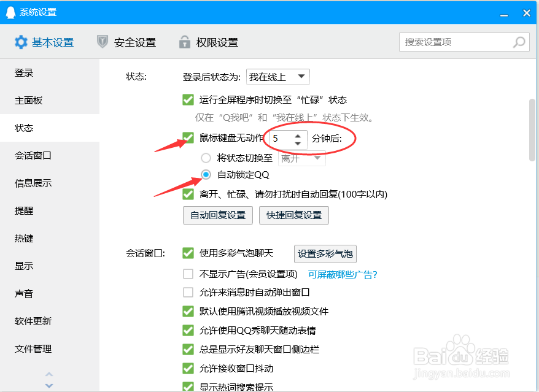Click the sidebar scroll down chevron
Viewport: 539px width, 392px height.
click(x=49, y=385)
